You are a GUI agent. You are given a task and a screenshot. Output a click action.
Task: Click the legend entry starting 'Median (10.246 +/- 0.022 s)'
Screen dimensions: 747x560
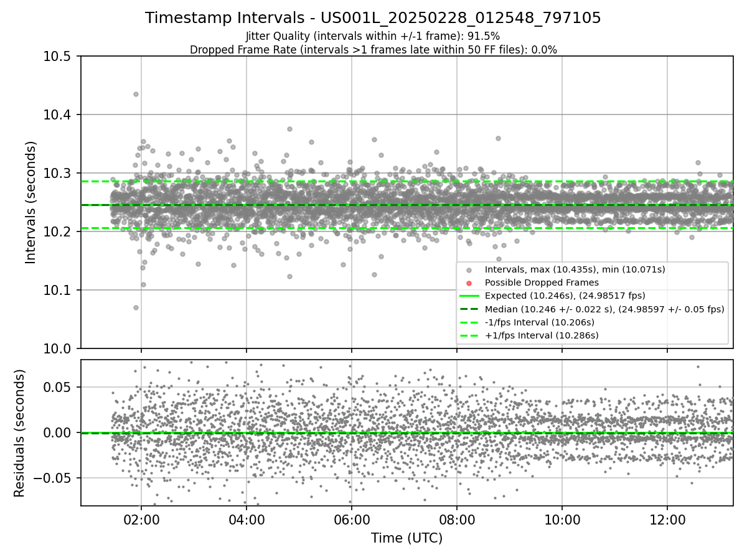coord(604,309)
